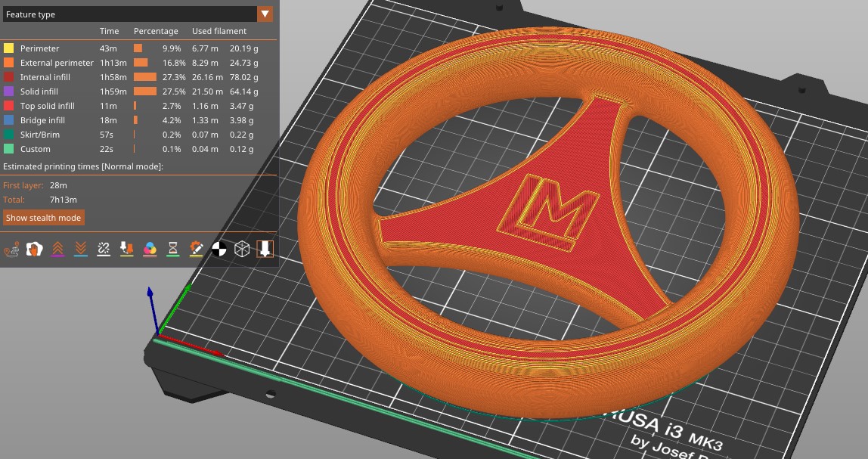Toggle Top solid infill red swatch
This screenshot has height=459, width=868.
(9, 106)
